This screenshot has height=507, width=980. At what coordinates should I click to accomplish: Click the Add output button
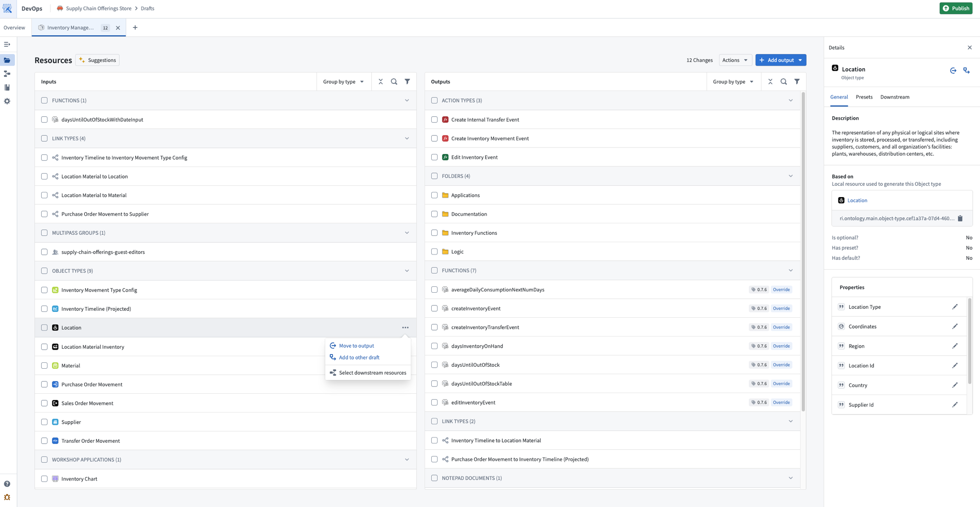coord(781,60)
